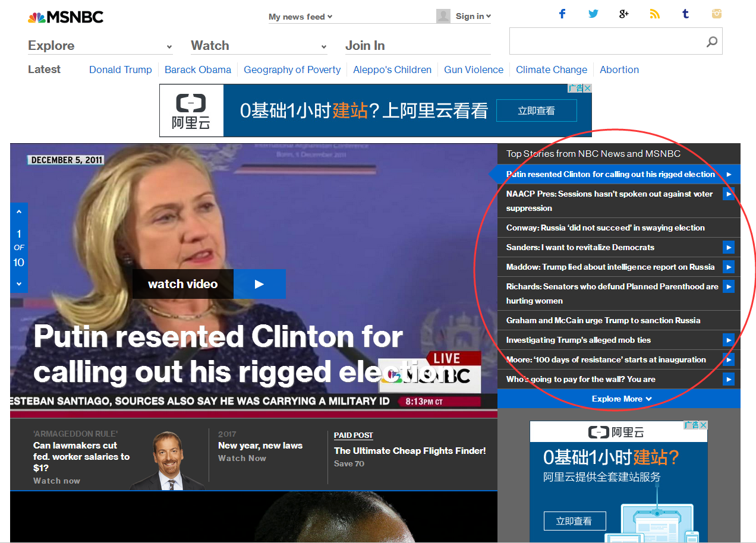Image resolution: width=756 pixels, height=543 pixels.
Task: Go to previous slide with up arrow
Action: coord(19,211)
